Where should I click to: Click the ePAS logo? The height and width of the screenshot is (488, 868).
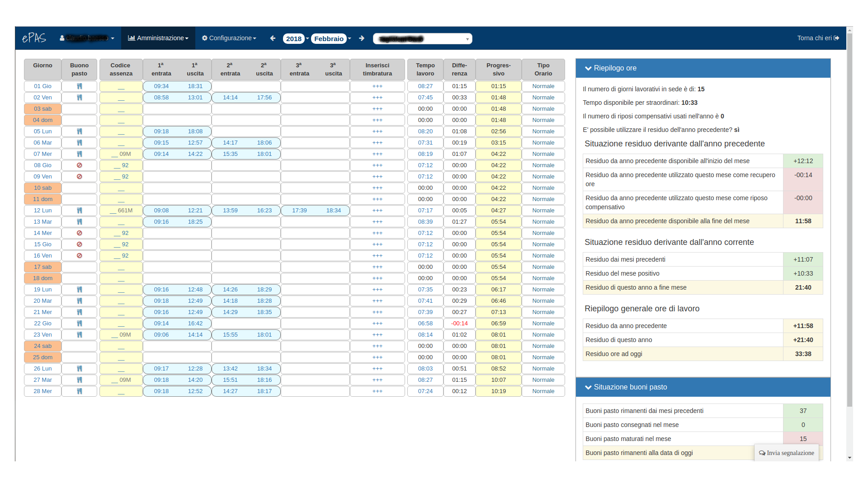pos(34,38)
